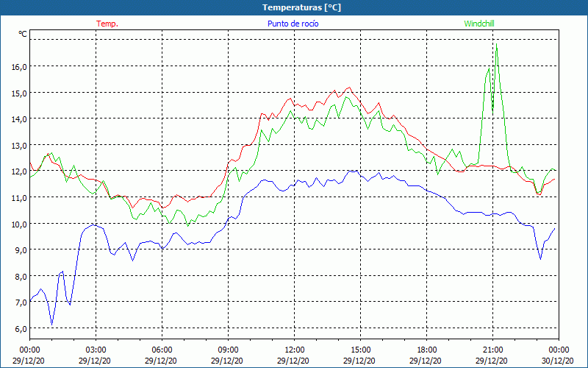Viewport: 588px width, 368px height.
Task: Select the blue 'Punto de rocío' legend label
Action: click(293, 24)
